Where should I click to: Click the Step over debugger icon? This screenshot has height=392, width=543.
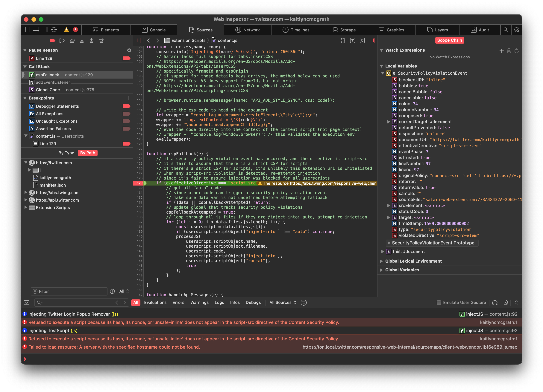pos(72,41)
